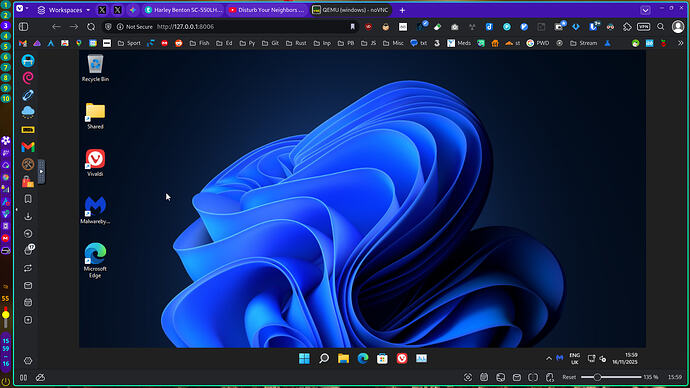Open the PWD bookmark
The height and width of the screenshot is (388, 690).
(x=538, y=43)
